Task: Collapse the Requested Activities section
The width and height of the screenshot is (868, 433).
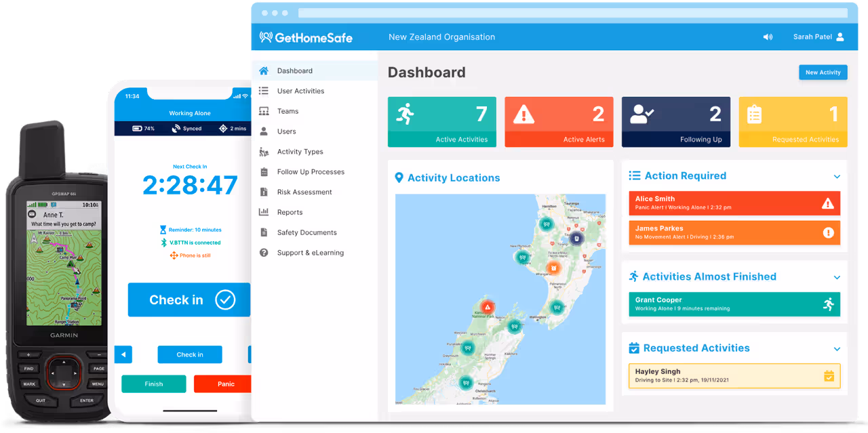Action: 837,349
